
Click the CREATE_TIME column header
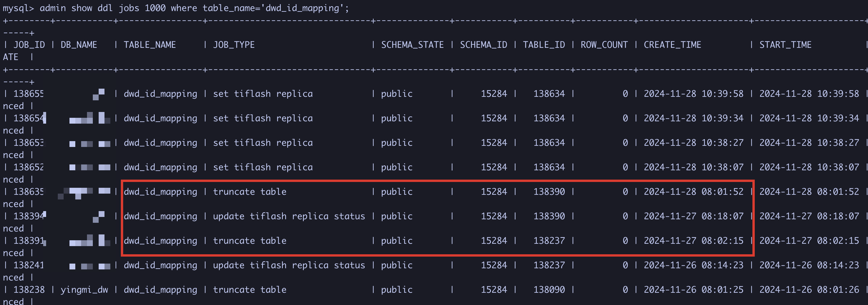pyautogui.click(x=672, y=45)
